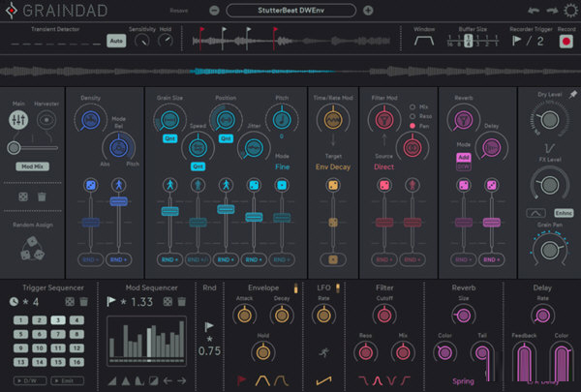Open the StutterBeat DWEnv preset selector
Screen dimensions: 581x392
291,11
